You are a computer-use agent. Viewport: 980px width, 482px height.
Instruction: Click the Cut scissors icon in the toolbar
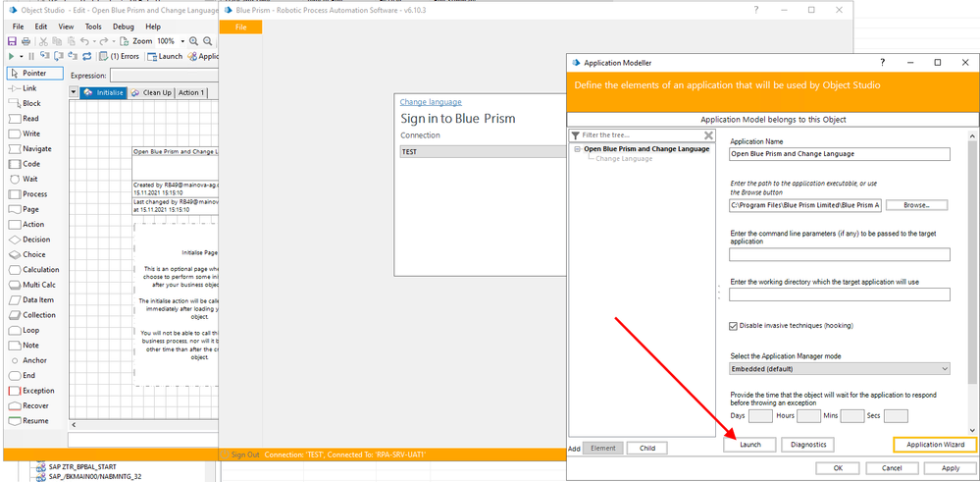43,41
